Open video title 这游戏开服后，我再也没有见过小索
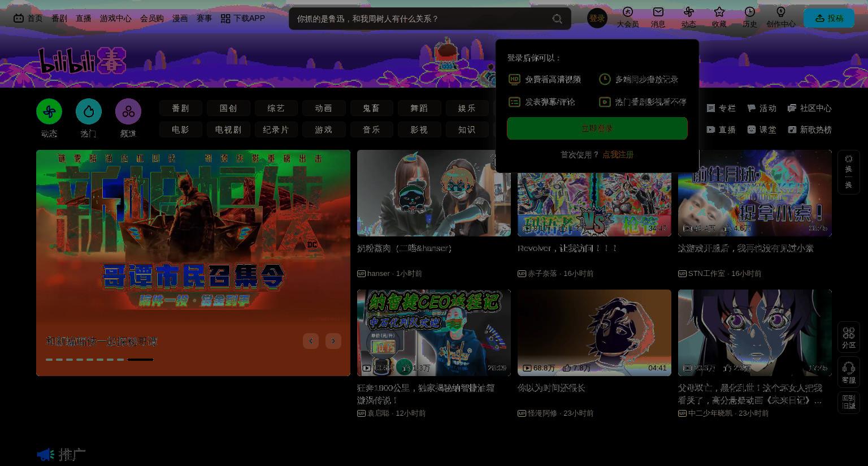 tap(746, 248)
